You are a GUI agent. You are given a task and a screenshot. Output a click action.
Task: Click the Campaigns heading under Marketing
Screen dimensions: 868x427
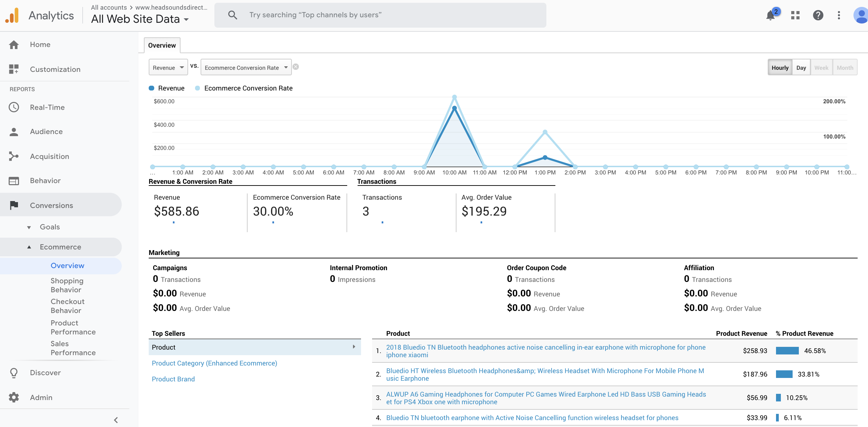point(170,268)
